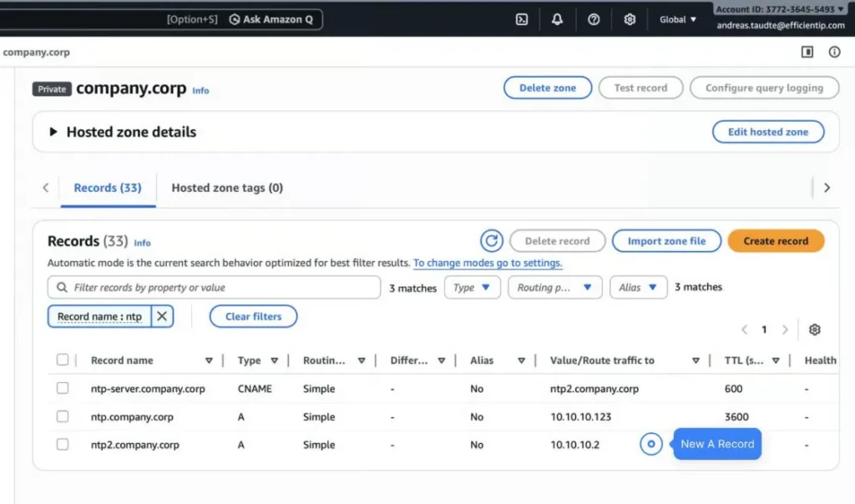The width and height of the screenshot is (855, 504).
Task: Click TTL value 3600
Action: 736,417
